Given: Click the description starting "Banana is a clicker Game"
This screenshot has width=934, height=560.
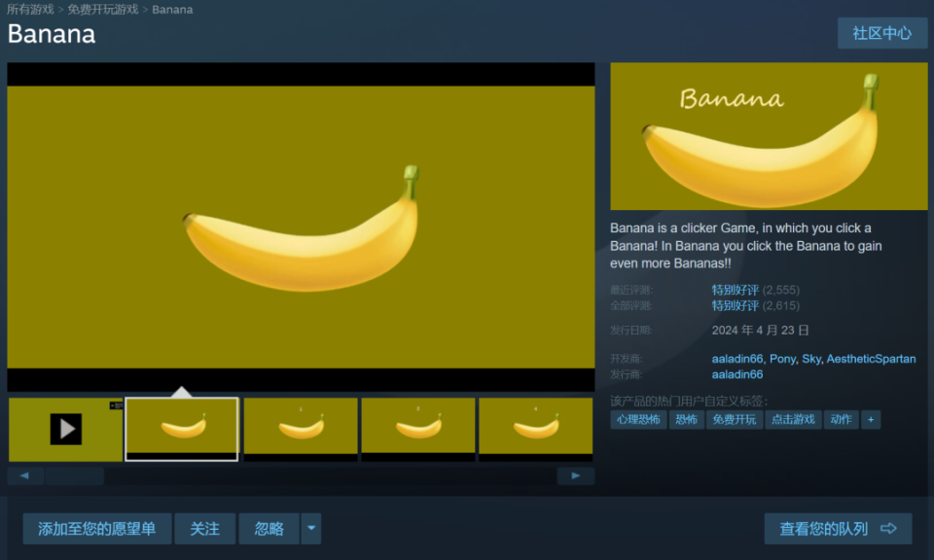Looking at the screenshot, I should point(746,246).
